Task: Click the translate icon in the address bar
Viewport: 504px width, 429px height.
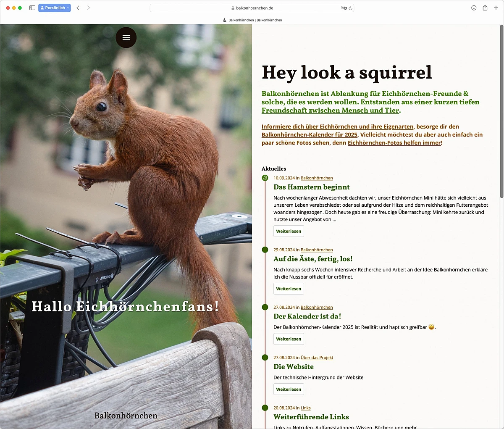Action: tap(344, 8)
